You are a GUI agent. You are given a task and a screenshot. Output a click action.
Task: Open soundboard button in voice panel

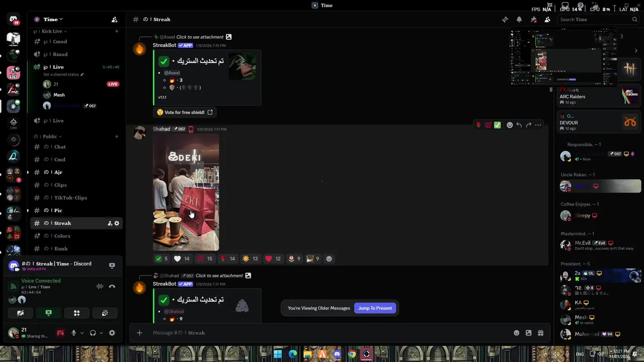pos(105,313)
